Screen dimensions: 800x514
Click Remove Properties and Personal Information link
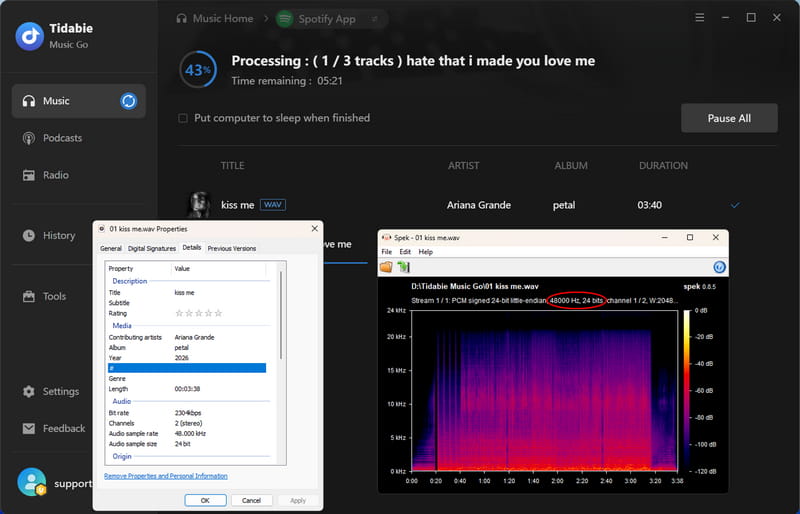(x=166, y=476)
